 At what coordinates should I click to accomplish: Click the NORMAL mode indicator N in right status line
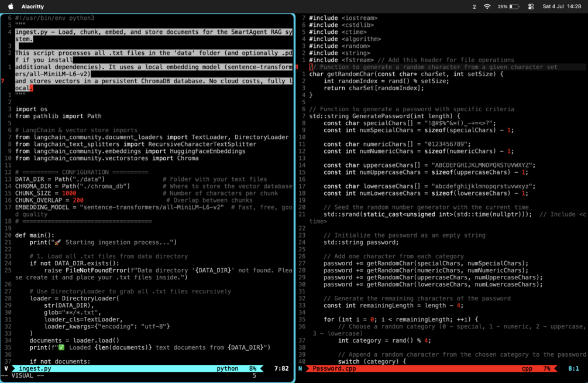(300, 368)
